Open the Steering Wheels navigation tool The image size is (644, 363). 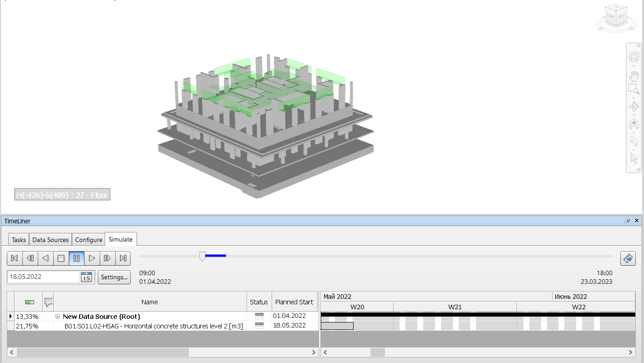point(634,57)
